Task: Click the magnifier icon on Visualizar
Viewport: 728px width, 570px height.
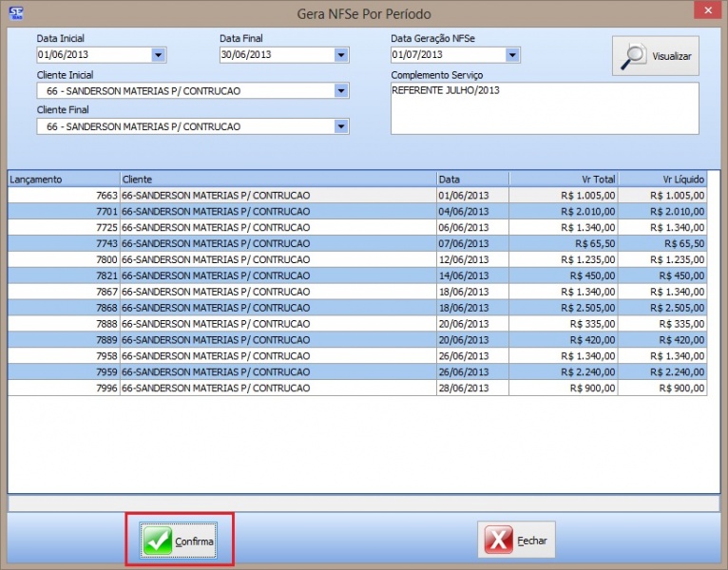Action: [633, 56]
